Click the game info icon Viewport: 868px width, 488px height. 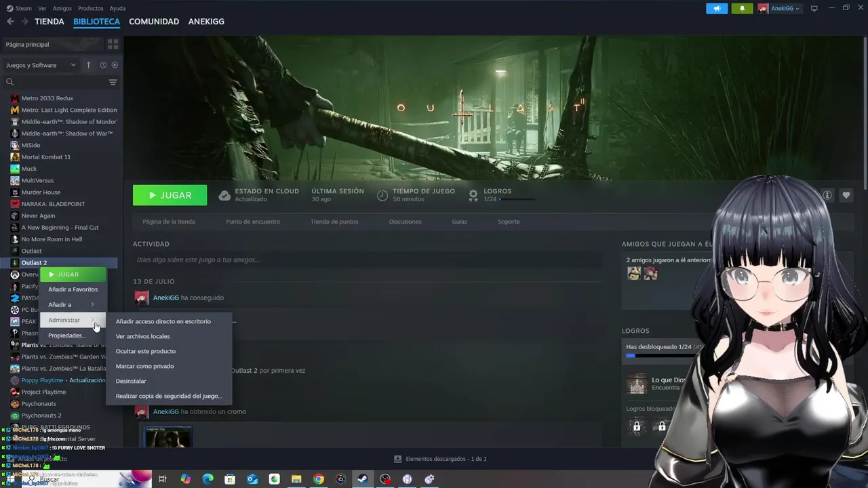click(x=827, y=195)
